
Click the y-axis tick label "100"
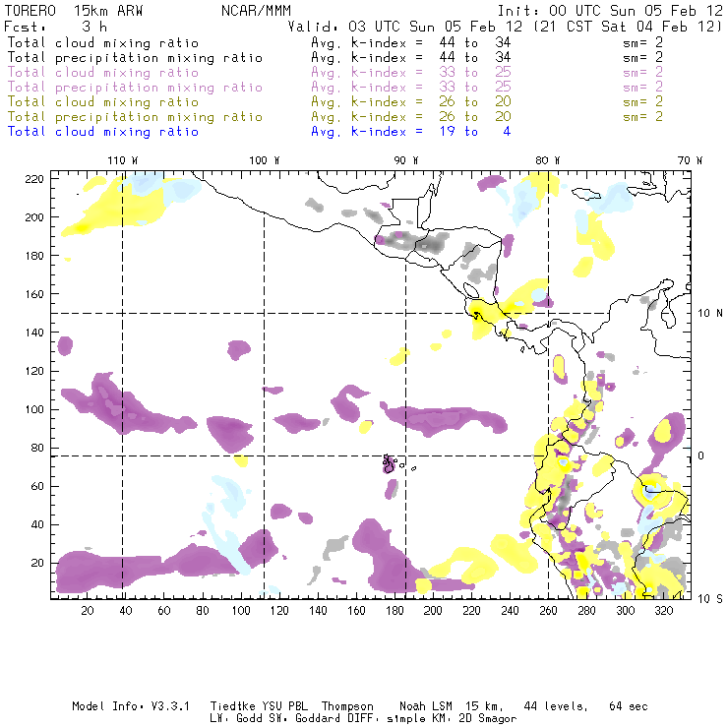[x=34, y=409]
